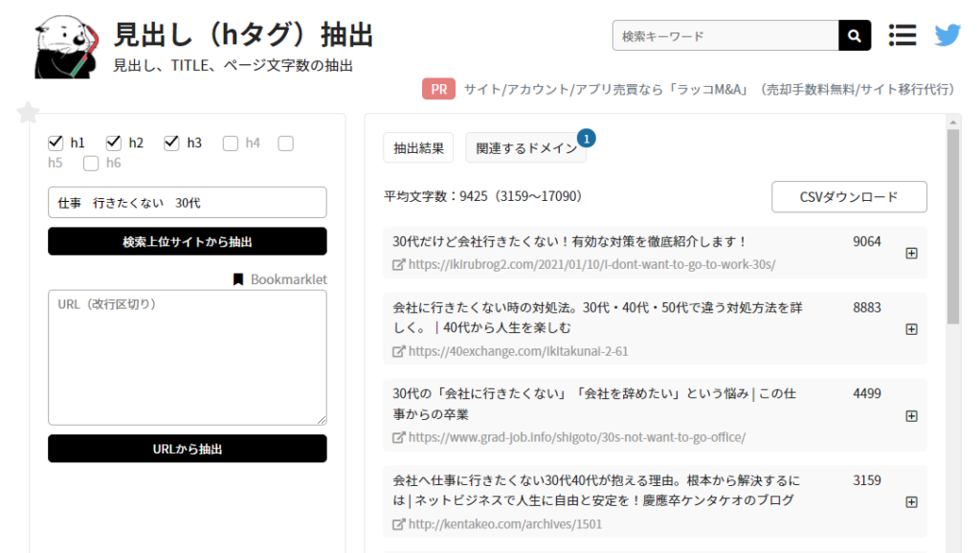Click title 会社に行きたくない時の対処法
Image resolution: width=980 pixels, height=553 pixels.
click(597, 318)
